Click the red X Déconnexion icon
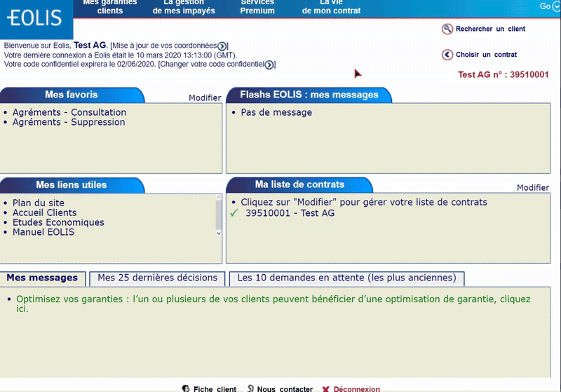This screenshot has height=392, width=561. coord(325,388)
